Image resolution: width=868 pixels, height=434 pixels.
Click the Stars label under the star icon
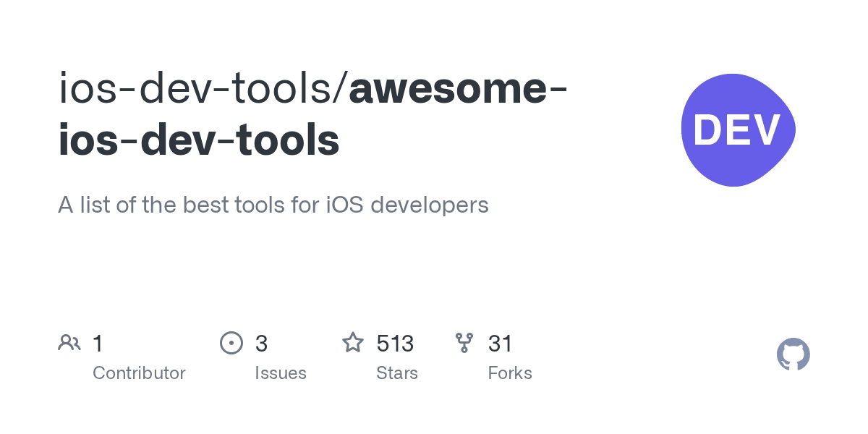click(x=397, y=373)
